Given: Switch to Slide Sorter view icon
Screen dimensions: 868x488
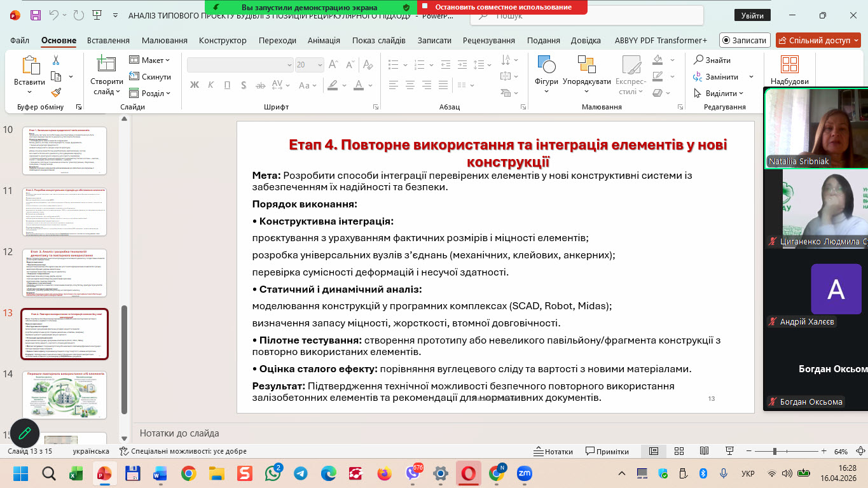Looking at the screenshot, I should click(x=677, y=451).
